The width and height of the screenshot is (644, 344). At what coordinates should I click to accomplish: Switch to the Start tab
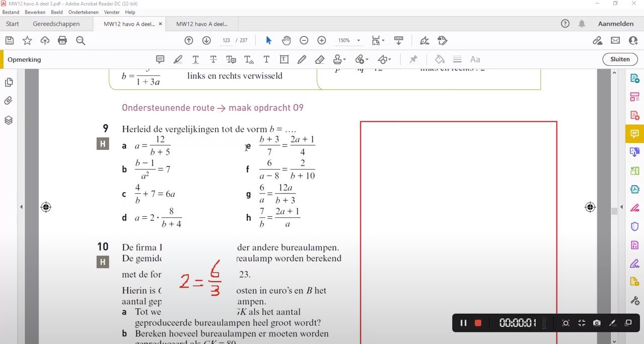click(13, 24)
